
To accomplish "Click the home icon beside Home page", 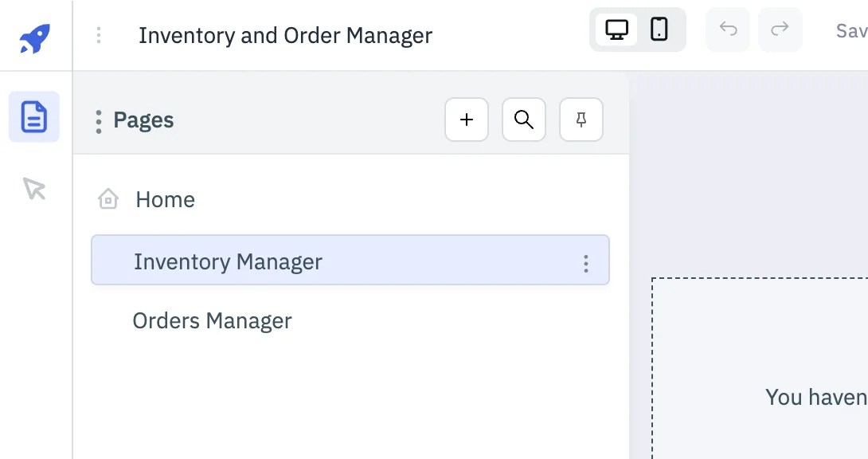I will [107, 199].
